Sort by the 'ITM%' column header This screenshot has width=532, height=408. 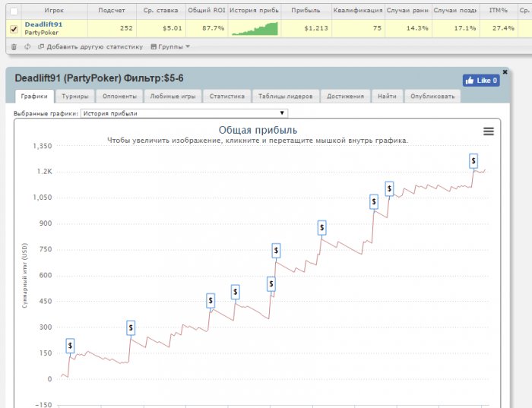[x=498, y=11]
